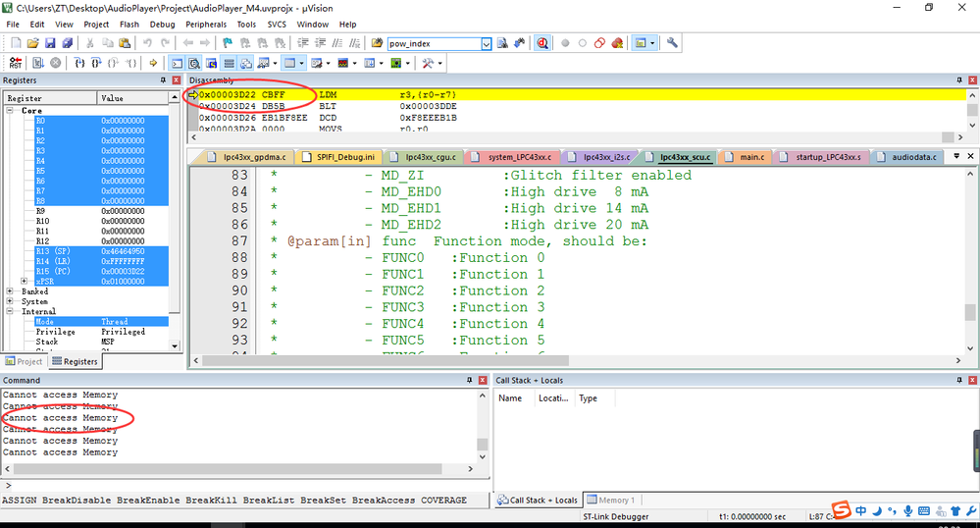Close the Command panel

pos(483,380)
